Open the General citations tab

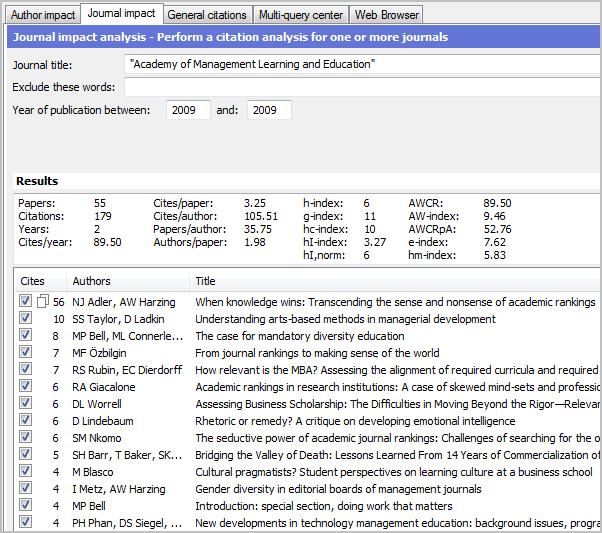coord(207,15)
